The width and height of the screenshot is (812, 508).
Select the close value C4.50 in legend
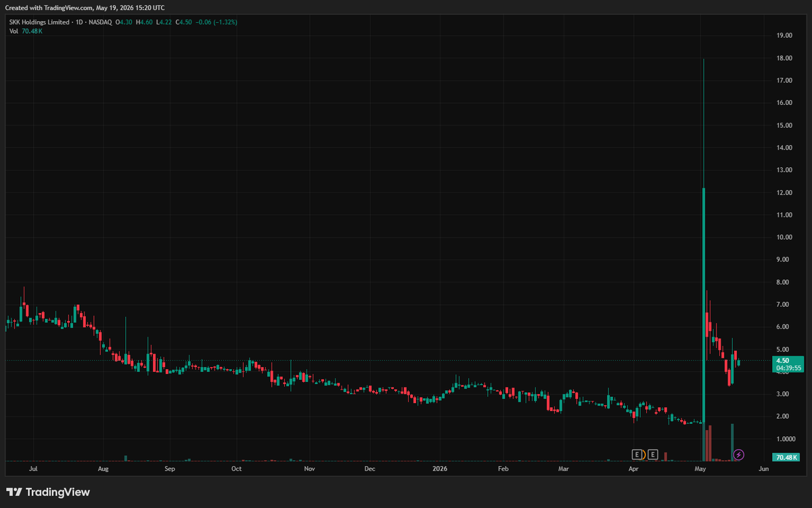(184, 22)
